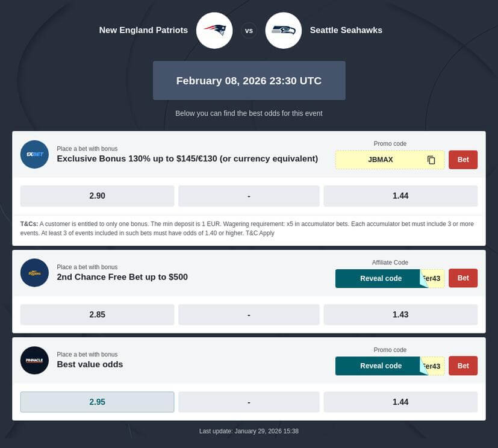Reveal the Pinnacle promo code

pos(381,366)
